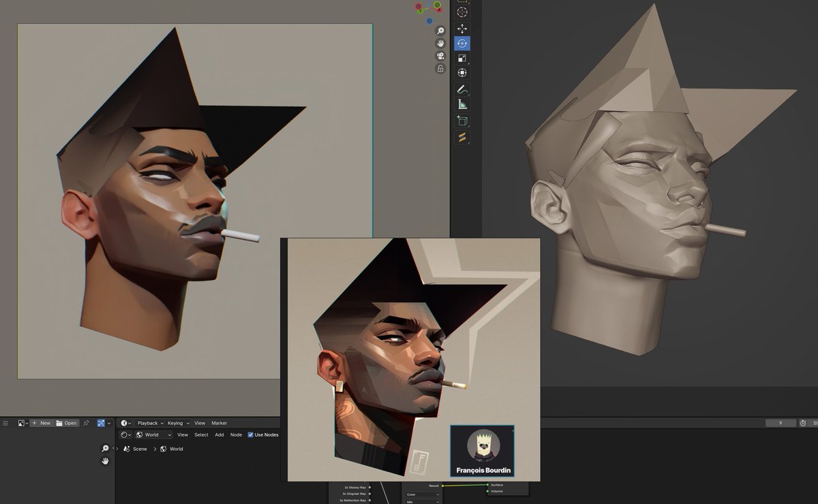Select the Add Cube tool
818x504 pixels.
[x=462, y=121]
